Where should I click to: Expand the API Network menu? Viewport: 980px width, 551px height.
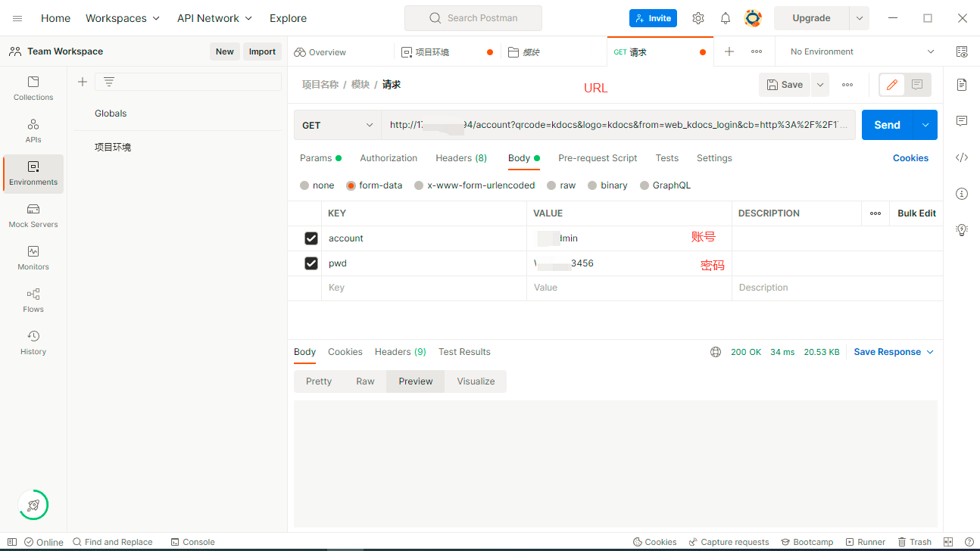tap(215, 18)
